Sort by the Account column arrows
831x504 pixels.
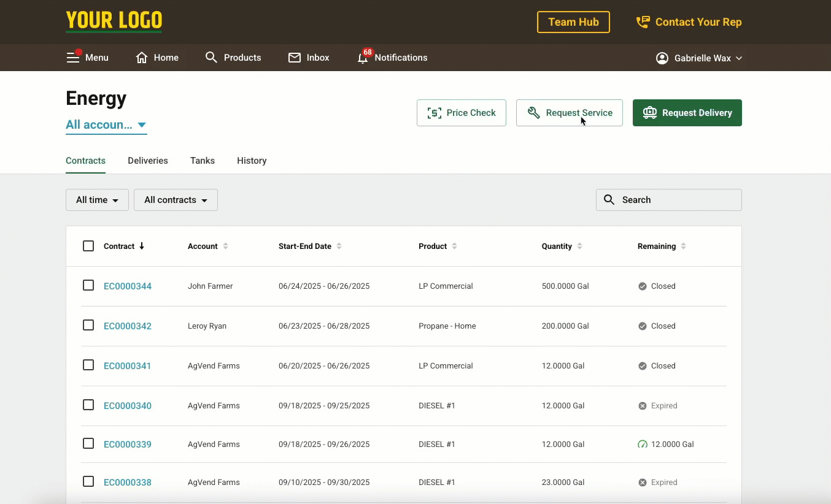click(x=225, y=246)
